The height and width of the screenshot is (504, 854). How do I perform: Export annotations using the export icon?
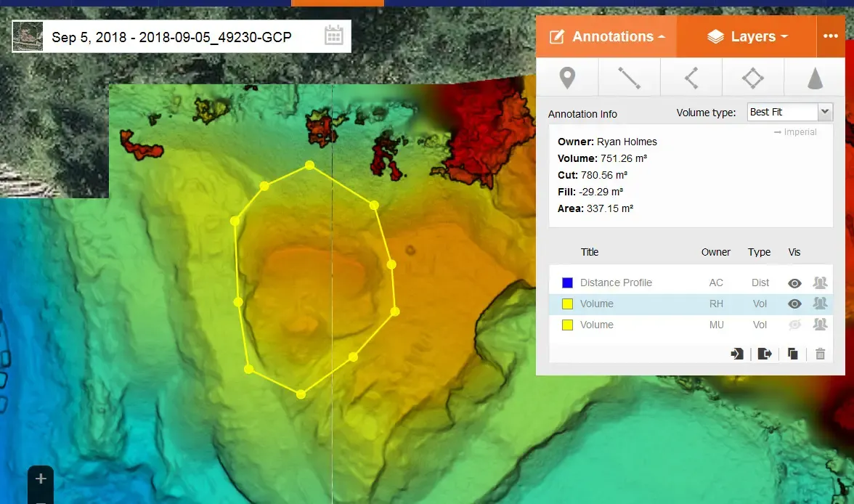click(765, 354)
